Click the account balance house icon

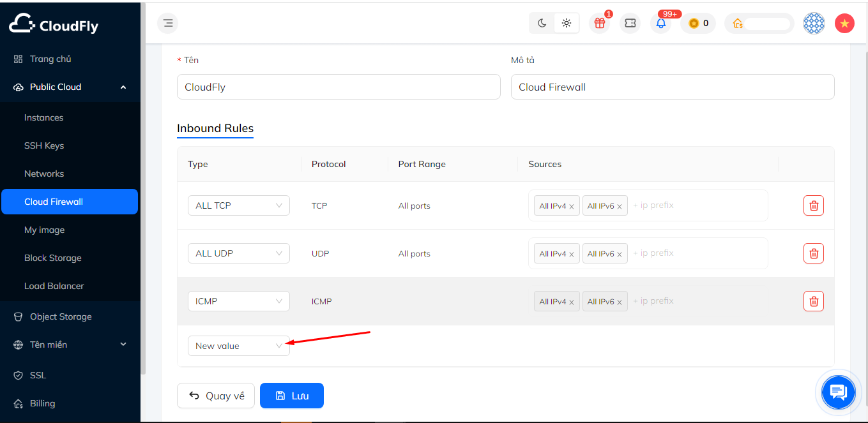(x=738, y=24)
